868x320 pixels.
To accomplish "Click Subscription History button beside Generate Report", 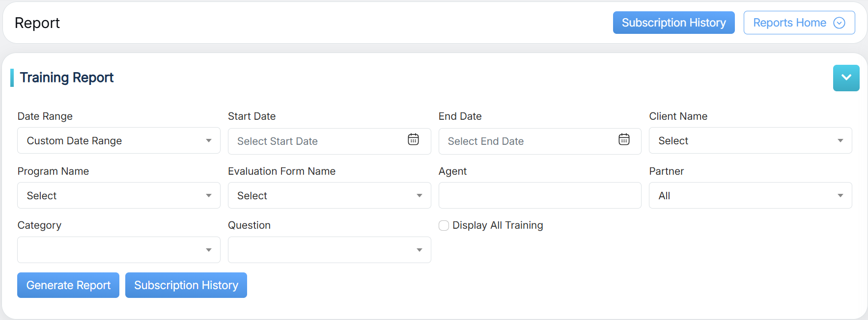I will (186, 285).
